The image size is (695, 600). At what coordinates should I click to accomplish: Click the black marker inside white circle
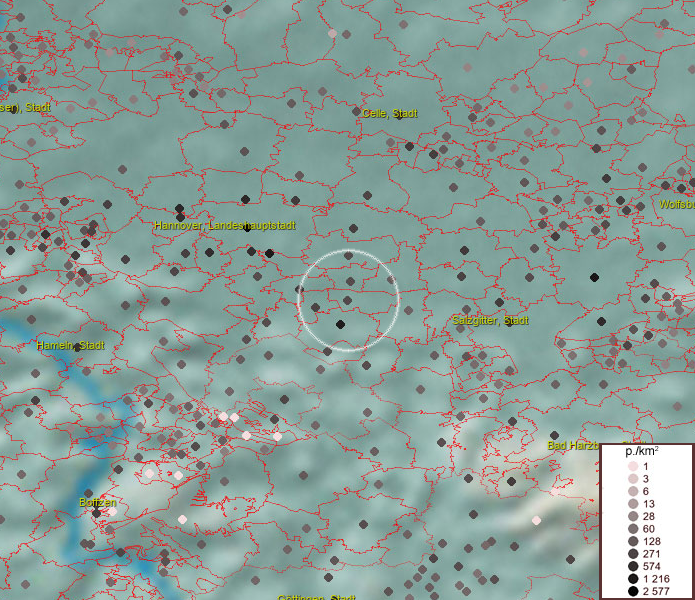point(340,324)
